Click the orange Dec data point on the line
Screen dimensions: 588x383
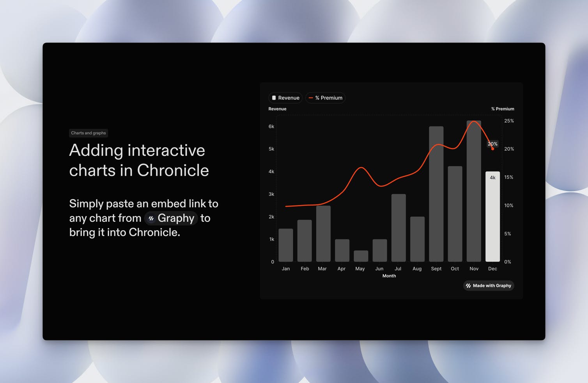tap(493, 149)
